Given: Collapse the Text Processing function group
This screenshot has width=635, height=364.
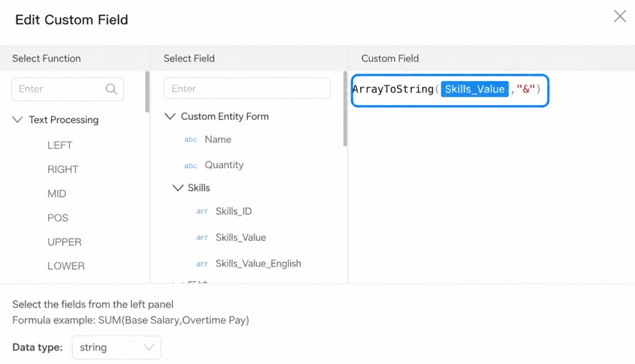Looking at the screenshot, I should [x=17, y=120].
